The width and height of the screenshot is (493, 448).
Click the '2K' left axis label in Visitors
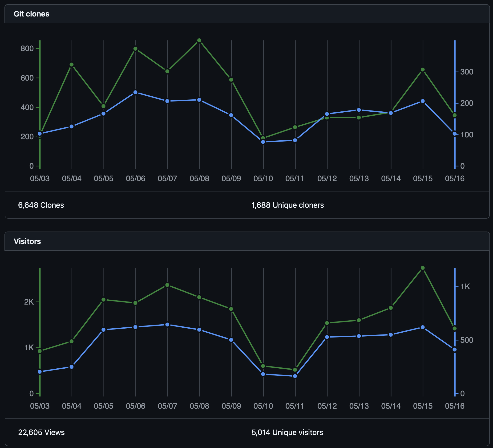[x=29, y=302]
